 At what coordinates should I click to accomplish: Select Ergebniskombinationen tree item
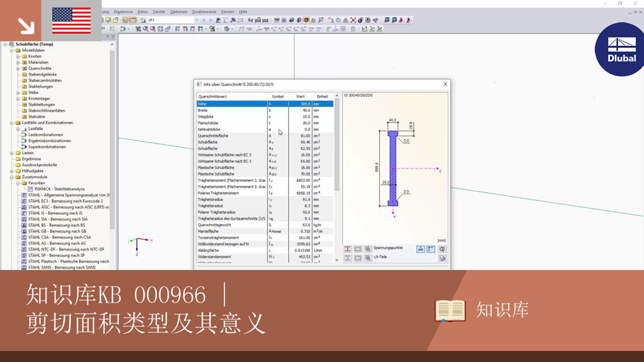[x=50, y=141]
